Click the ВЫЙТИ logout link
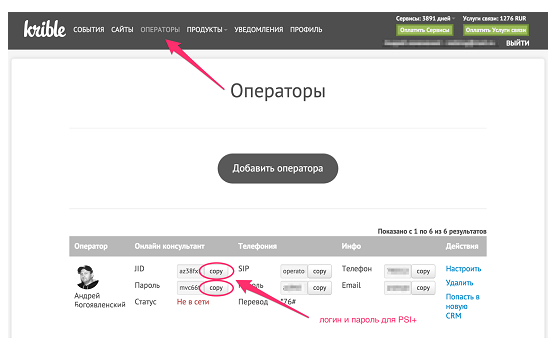The height and width of the screenshot is (362, 560). (x=518, y=43)
